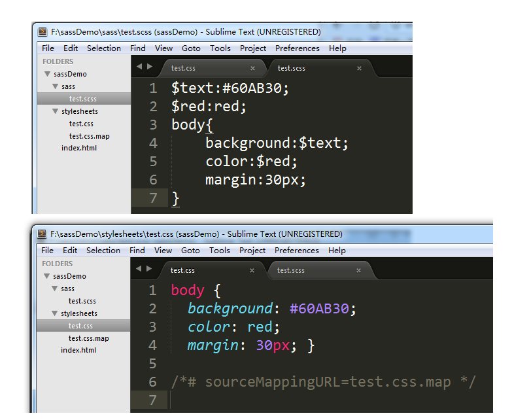Open test.scss file in bottom window sidebar
Screen dimensions: 512x420
coord(82,301)
